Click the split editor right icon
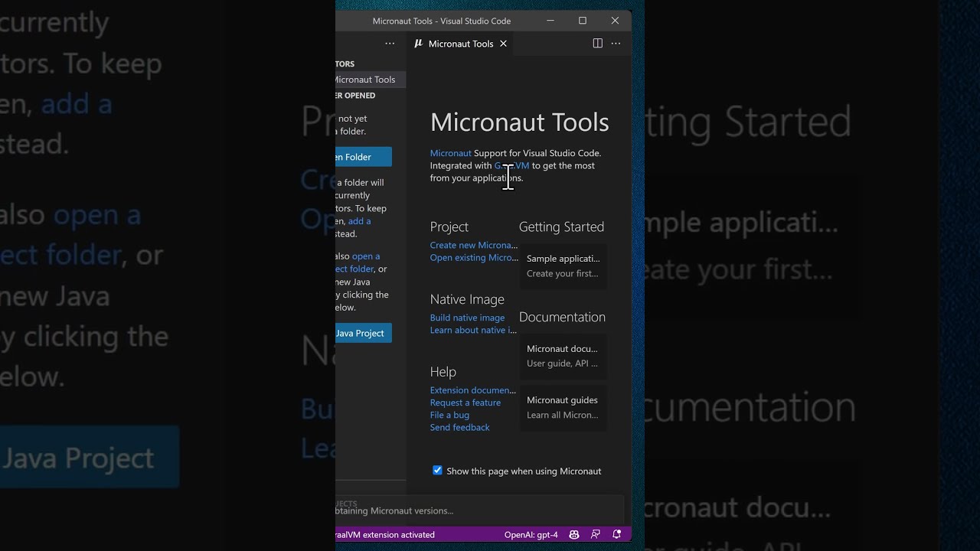980x551 pixels. [597, 44]
